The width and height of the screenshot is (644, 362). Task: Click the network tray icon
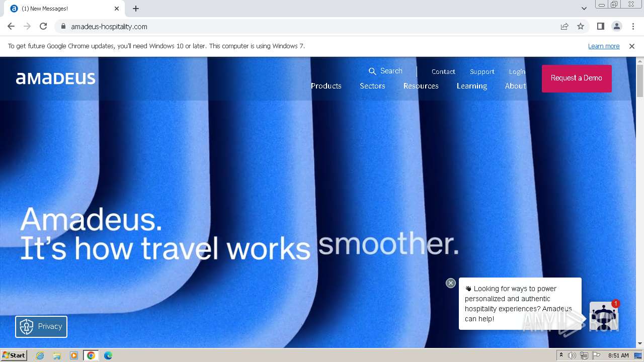coord(584,355)
